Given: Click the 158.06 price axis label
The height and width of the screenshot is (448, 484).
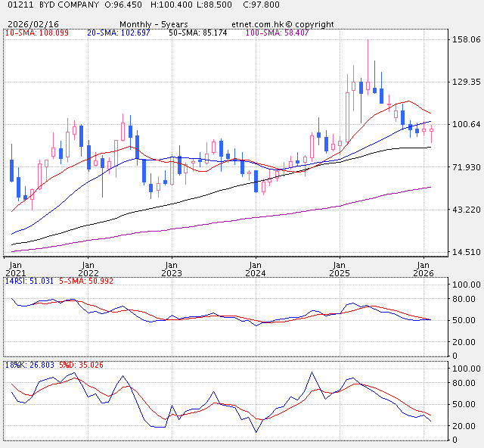Looking at the screenshot, I should tap(466, 39).
